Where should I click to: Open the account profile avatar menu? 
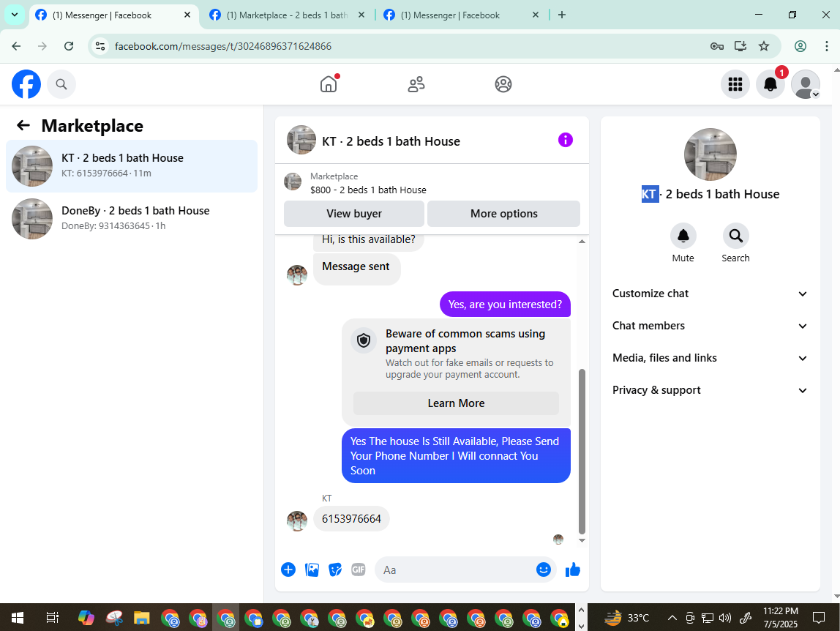tap(806, 84)
